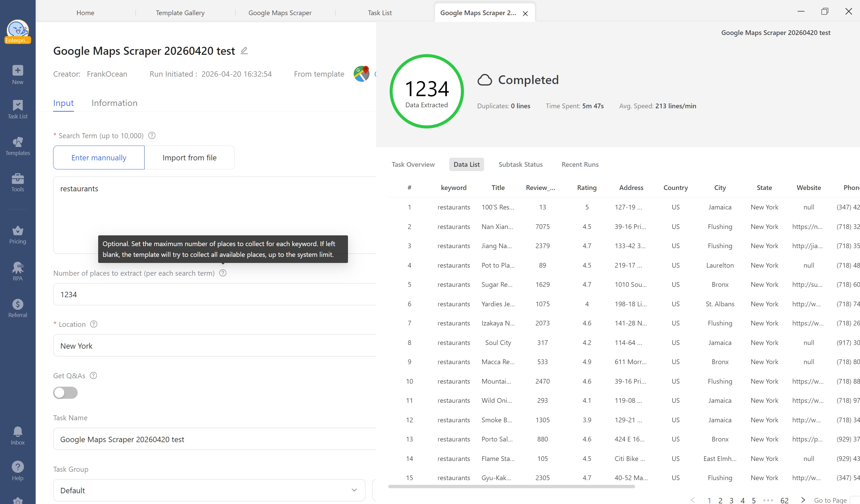Click the review count cell 7075
The height and width of the screenshot is (504, 860).
542,227
